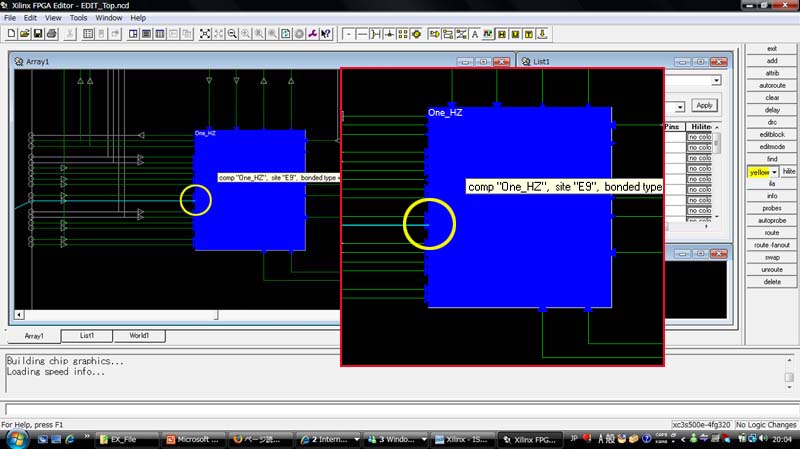
Task: Switch to the Array1 tab
Action: pos(34,336)
